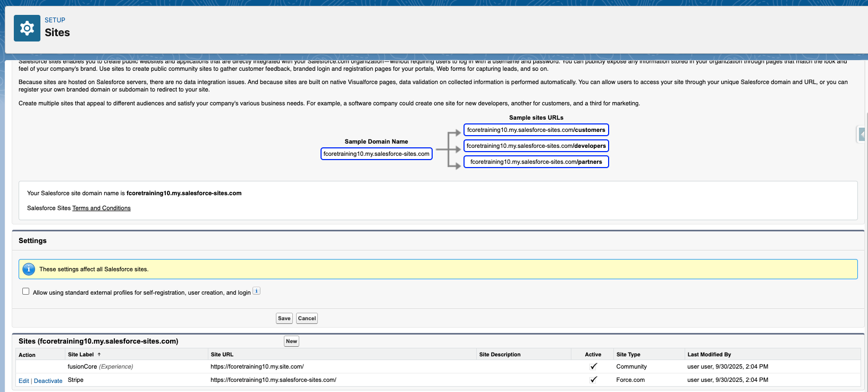868x392 pixels.
Task: Click the Setup gear icon
Action: (27, 28)
